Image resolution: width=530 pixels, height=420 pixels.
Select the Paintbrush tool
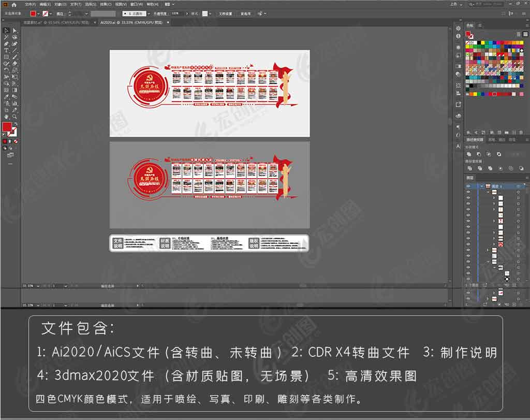[x=14, y=57]
